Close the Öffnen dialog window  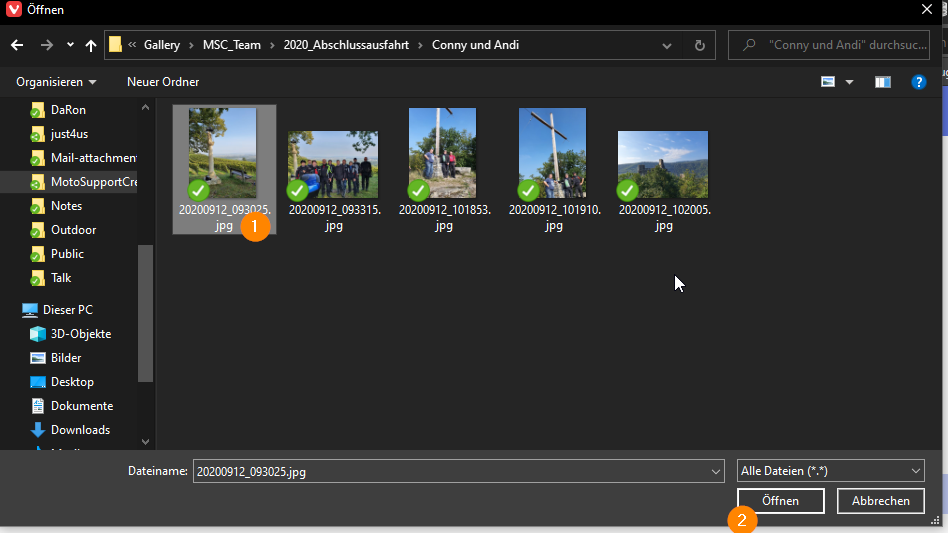click(927, 9)
